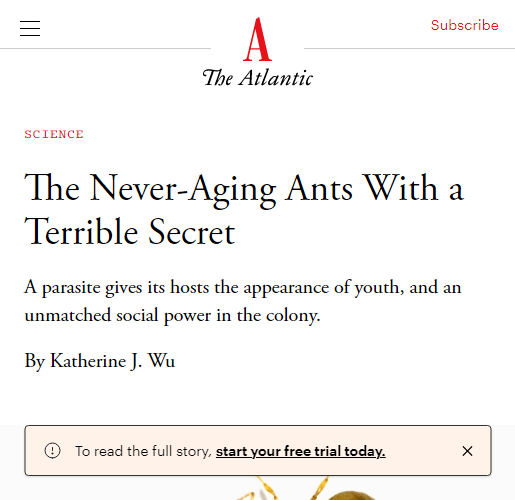Open the SCIENCE section link
This screenshot has width=515, height=500.
pos(54,134)
